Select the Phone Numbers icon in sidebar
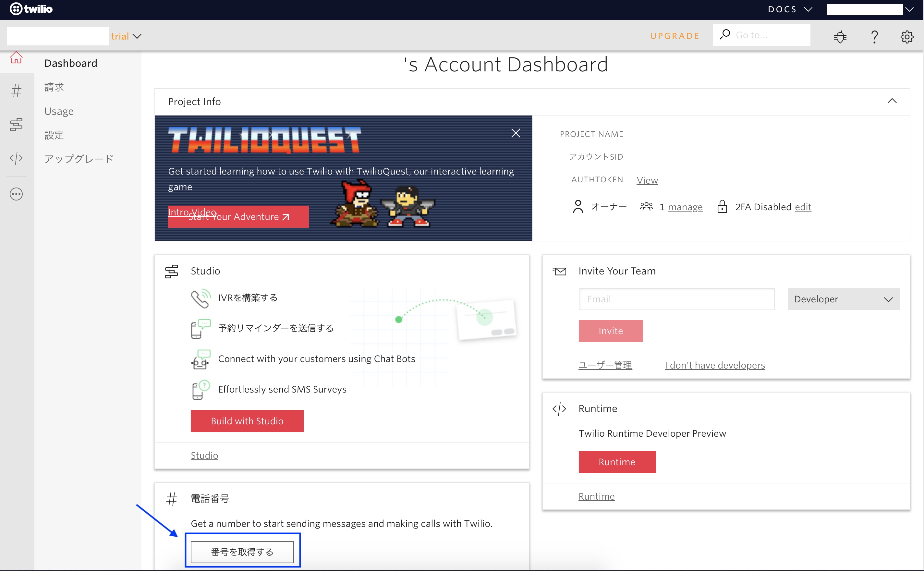 (16, 90)
